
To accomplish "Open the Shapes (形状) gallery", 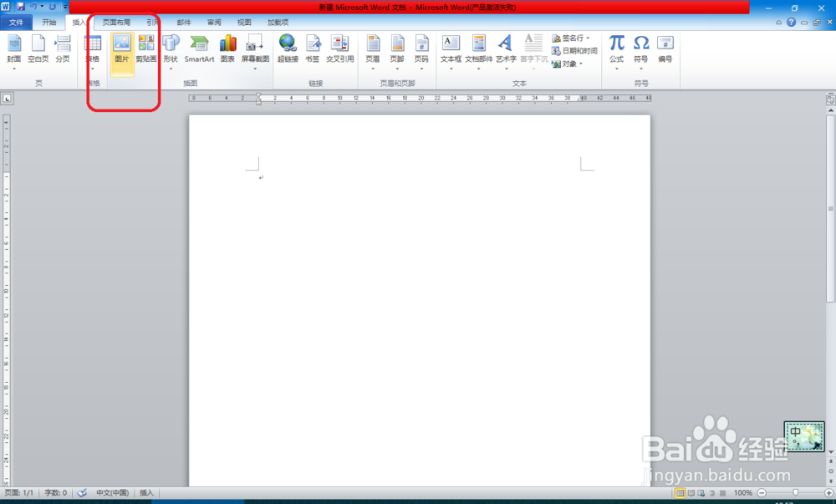I will (171, 51).
